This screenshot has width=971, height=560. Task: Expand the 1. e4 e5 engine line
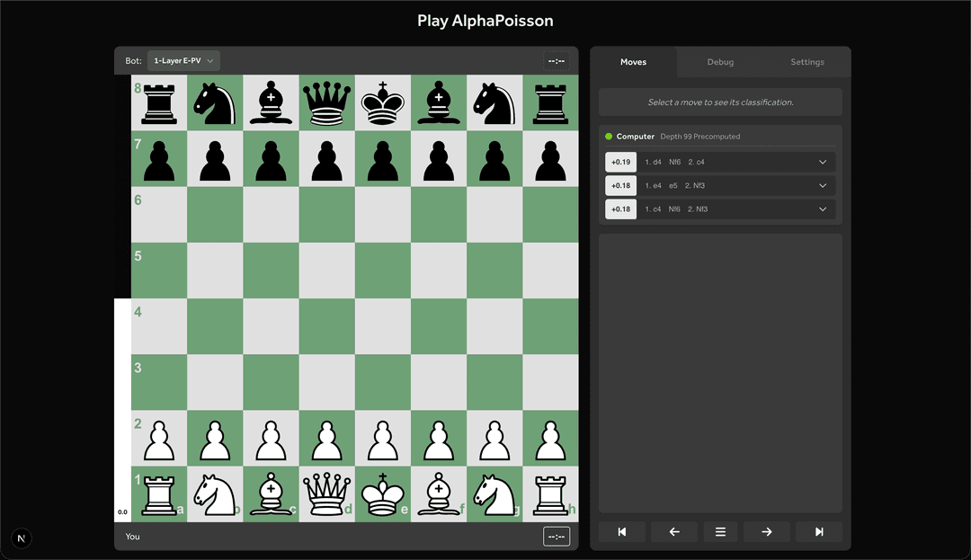tap(822, 185)
